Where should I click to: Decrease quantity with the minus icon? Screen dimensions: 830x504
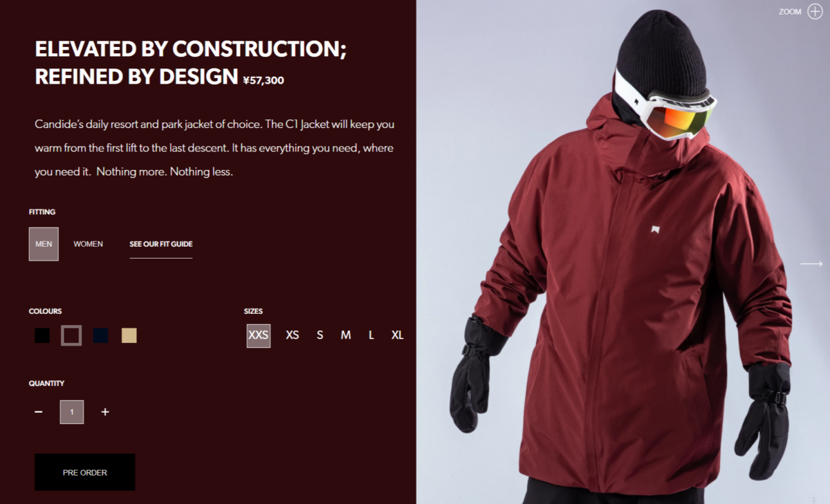[39, 412]
